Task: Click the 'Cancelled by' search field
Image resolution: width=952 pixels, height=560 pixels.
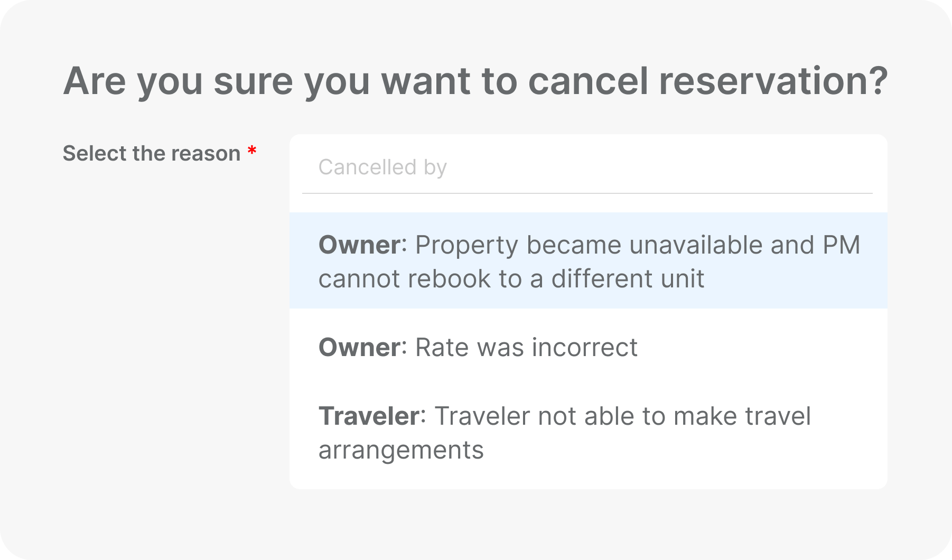Action: click(x=586, y=167)
